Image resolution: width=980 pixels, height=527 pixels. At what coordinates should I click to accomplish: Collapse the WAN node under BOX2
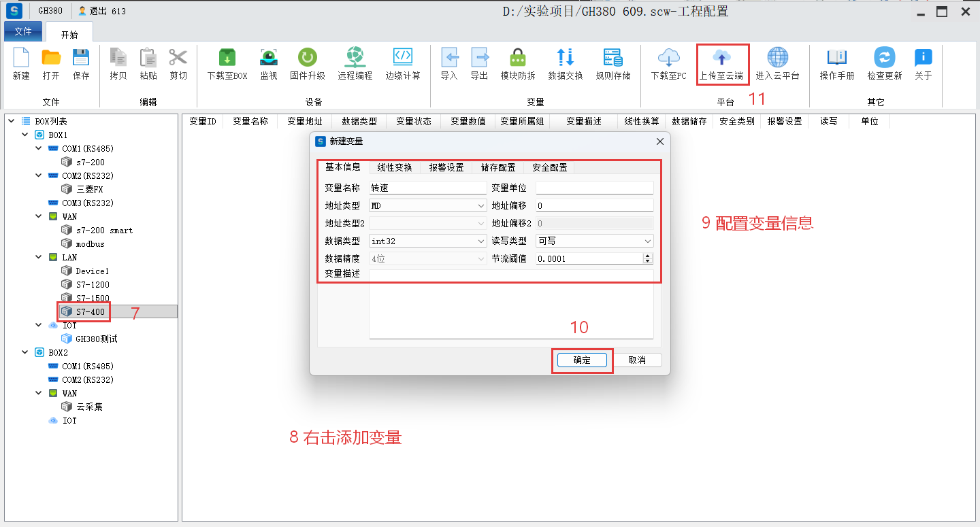click(38, 393)
